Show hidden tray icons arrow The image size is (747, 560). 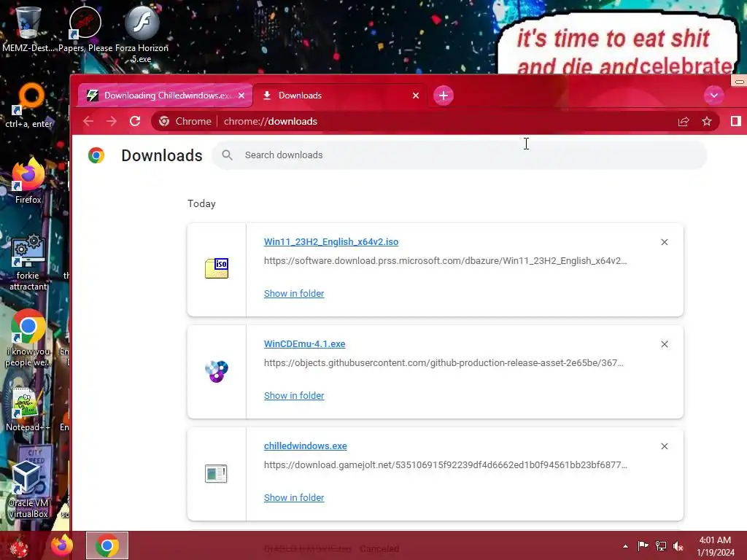click(625, 546)
